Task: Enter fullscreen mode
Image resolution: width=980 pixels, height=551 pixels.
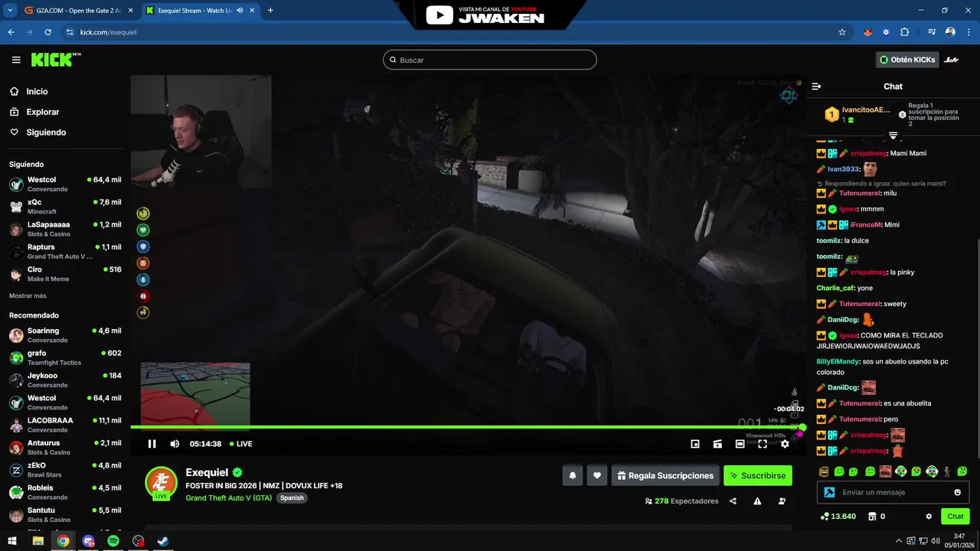Action: [x=763, y=444]
